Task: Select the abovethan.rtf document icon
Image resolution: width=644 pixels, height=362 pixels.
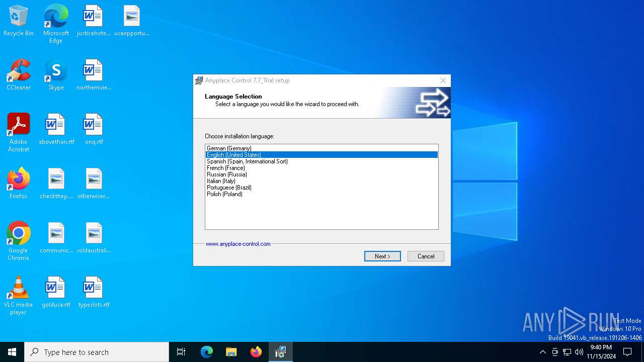Action: (x=56, y=130)
